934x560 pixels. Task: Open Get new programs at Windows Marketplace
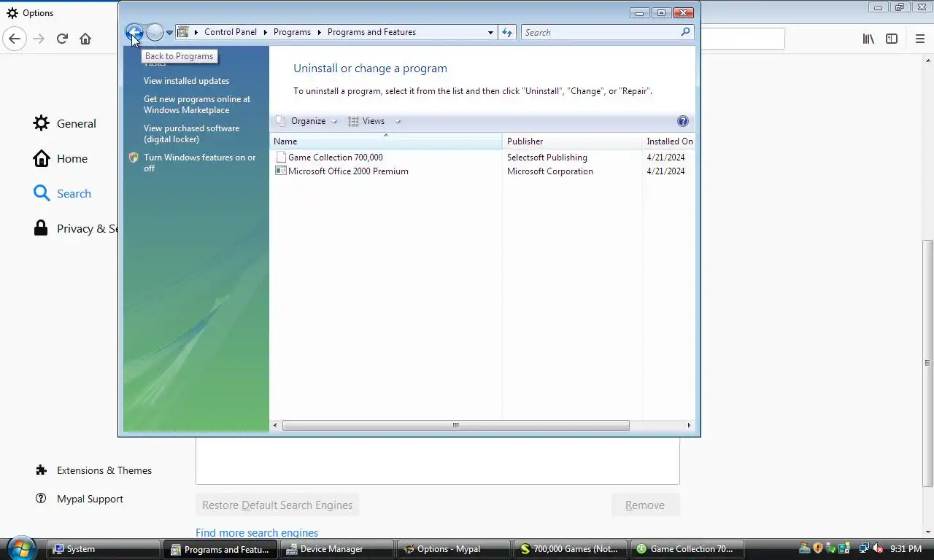tap(197, 104)
